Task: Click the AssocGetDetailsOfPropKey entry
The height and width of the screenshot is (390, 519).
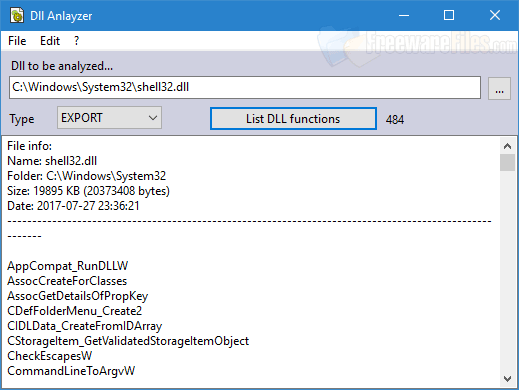Action: [78, 296]
